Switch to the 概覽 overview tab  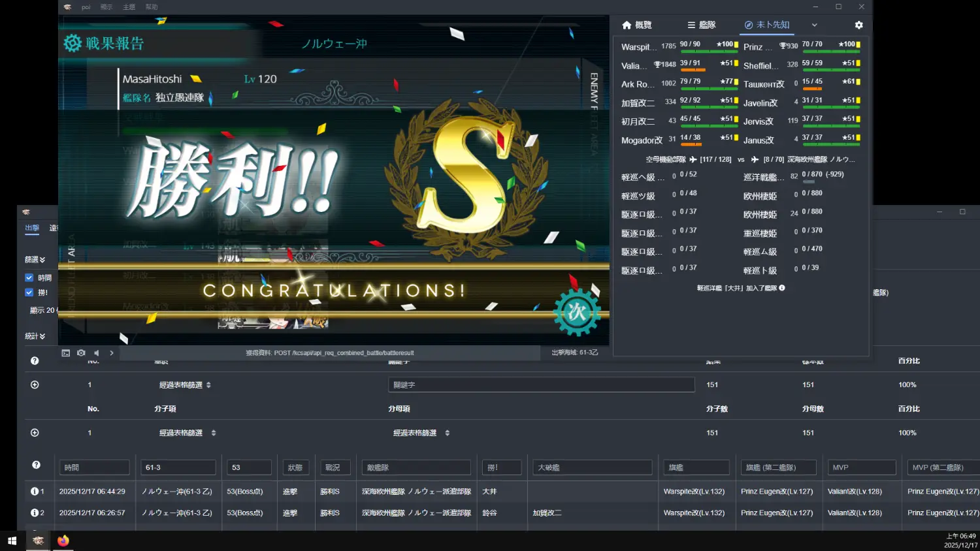coord(636,25)
